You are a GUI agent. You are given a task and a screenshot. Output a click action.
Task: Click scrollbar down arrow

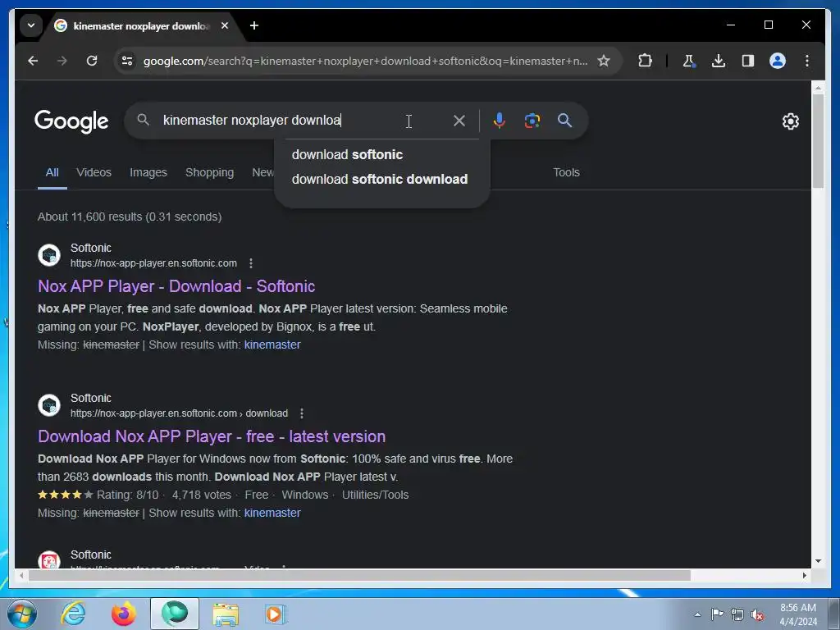pyautogui.click(x=818, y=561)
